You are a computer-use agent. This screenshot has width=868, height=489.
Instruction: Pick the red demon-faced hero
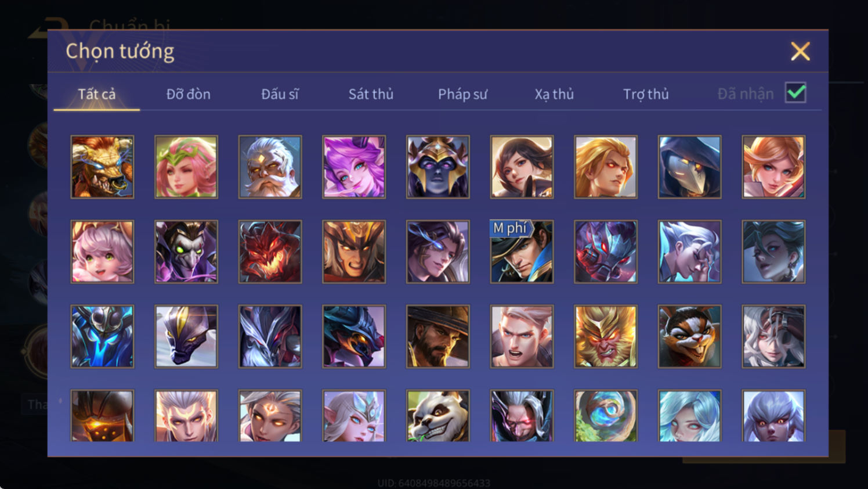point(270,251)
